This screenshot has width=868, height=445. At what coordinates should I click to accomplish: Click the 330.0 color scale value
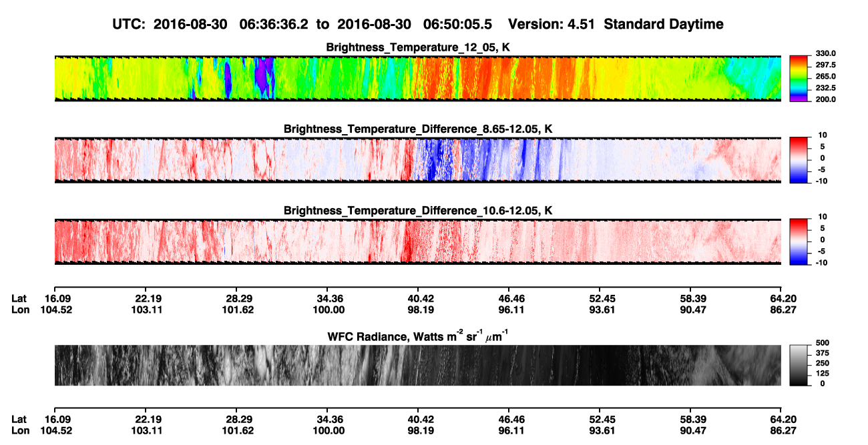point(825,53)
